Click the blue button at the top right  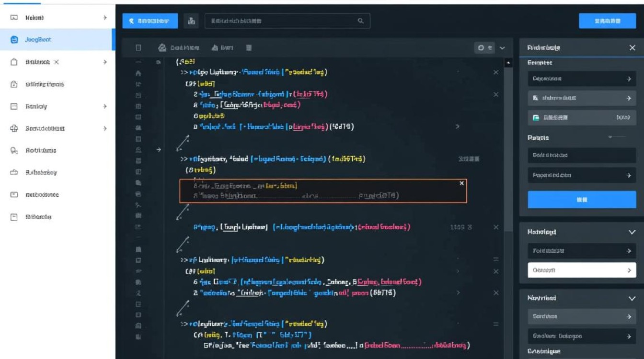tap(607, 21)
